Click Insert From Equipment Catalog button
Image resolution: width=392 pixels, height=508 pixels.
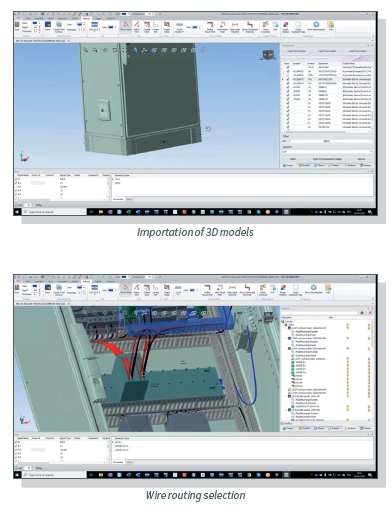[x=327, y=159]
